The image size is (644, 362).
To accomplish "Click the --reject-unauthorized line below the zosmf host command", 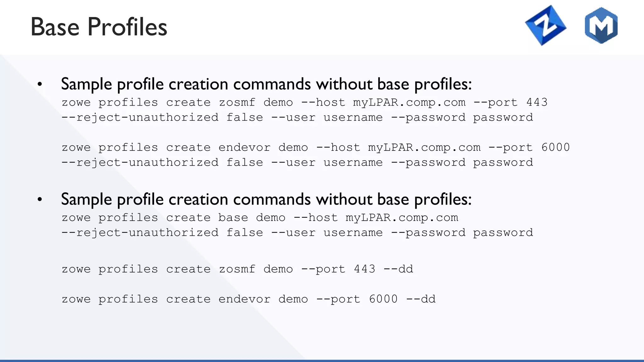I will coord(297,118).
